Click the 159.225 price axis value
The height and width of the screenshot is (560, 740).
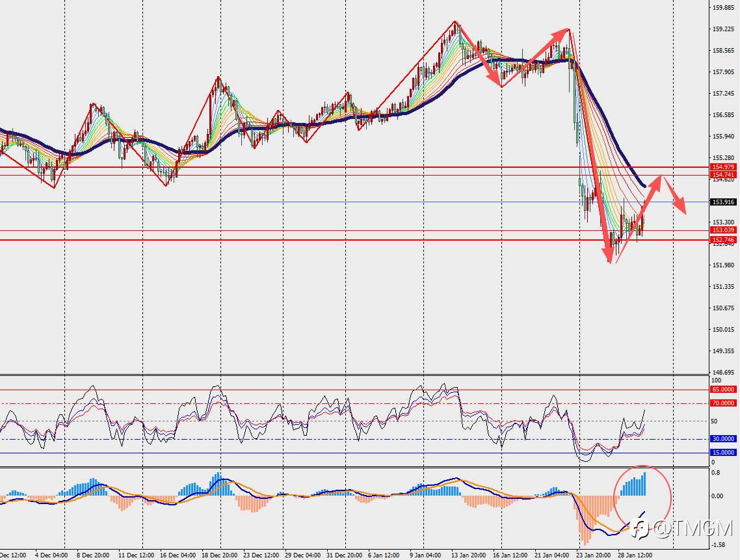point(723,29)
